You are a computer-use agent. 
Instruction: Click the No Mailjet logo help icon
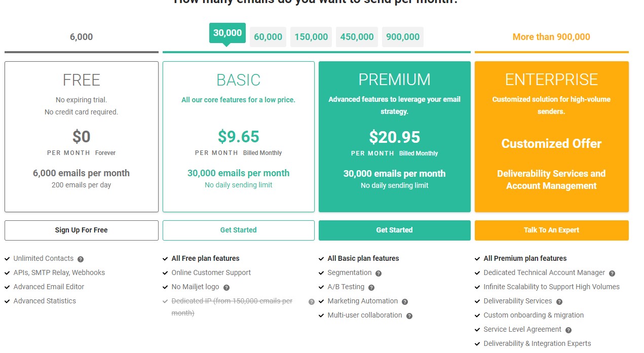[226, 287]
